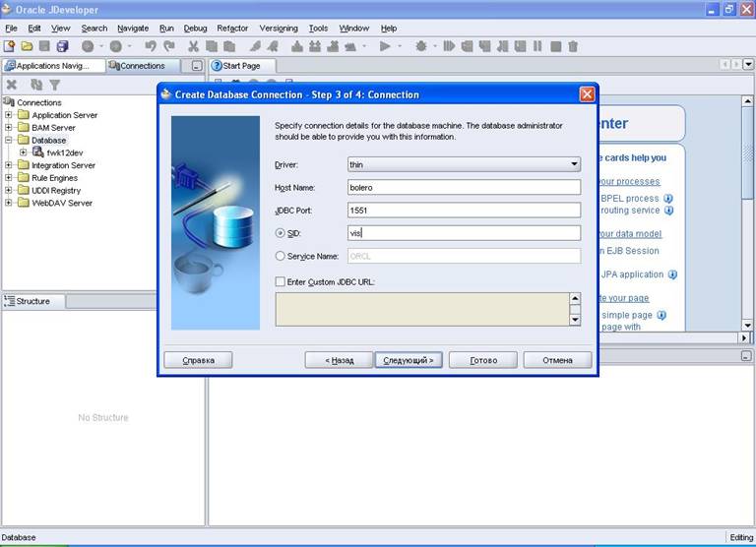This screenshot has height=547, width=756.
Task: Expand the UDDI Registry node
Action: coord(8,190)
